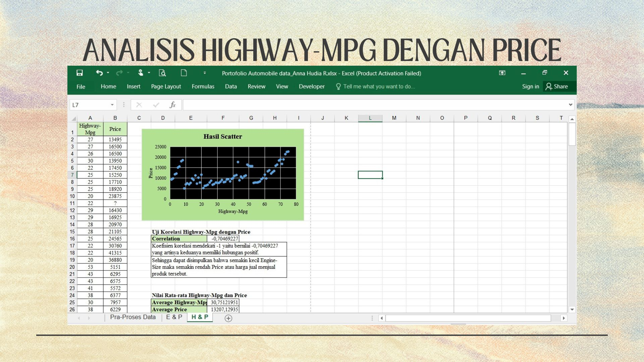
Task: Click the Price header cell B1
Action: pyautogui.click(x=115, y=129)
